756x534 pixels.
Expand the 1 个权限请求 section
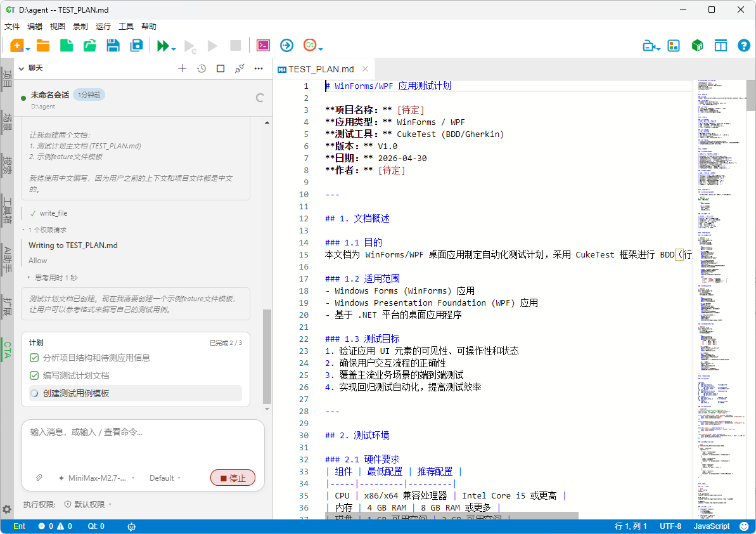(44, 230)
